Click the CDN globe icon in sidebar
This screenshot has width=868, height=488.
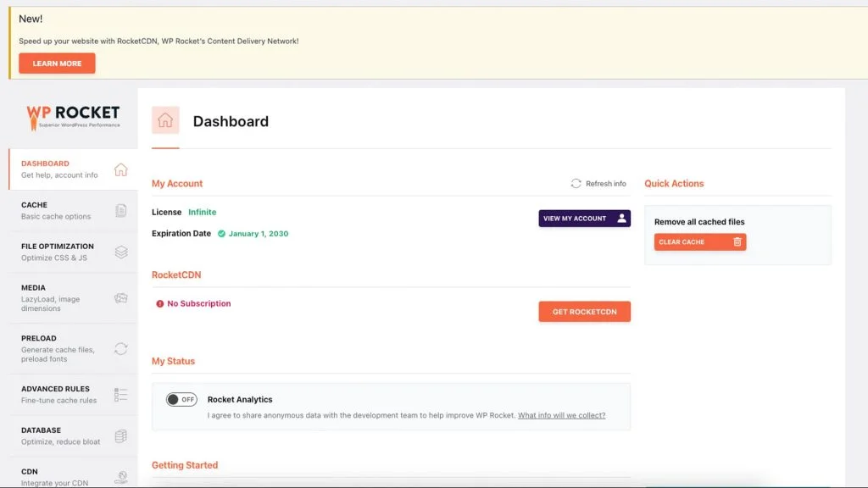pyautogui.click(x=120, y=477)
